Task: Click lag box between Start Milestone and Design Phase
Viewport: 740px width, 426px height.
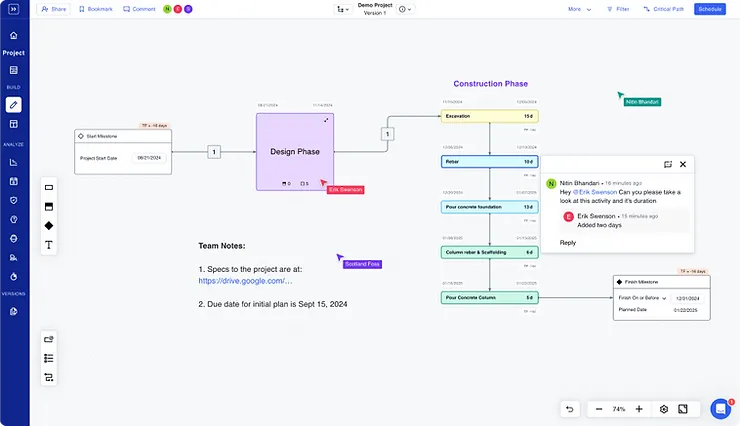Action: point(214,152)
